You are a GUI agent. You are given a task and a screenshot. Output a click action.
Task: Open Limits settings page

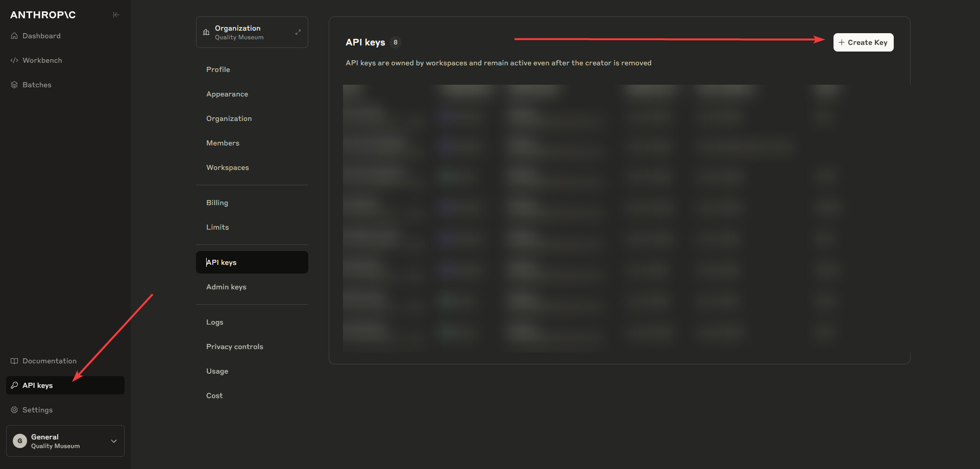tap(252, 227)
